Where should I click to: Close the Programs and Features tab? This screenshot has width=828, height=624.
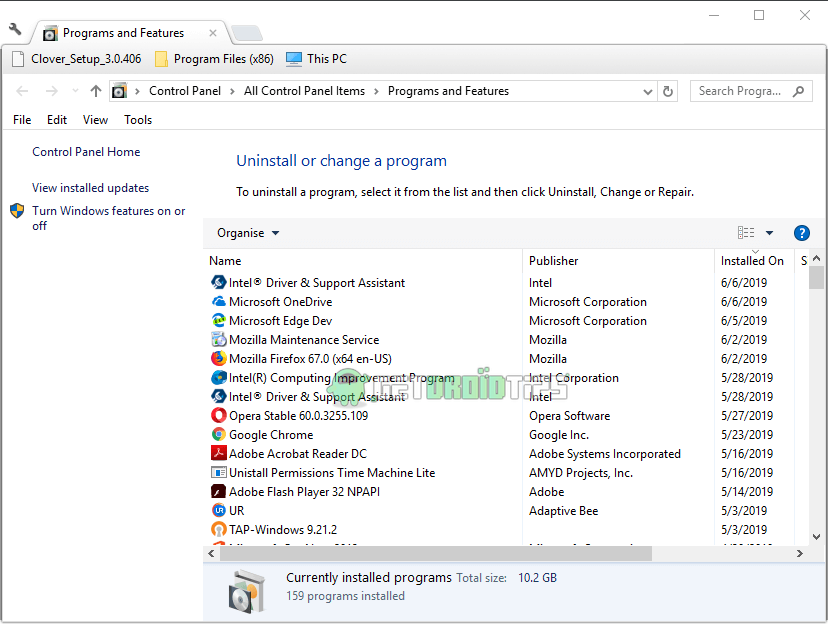click(x=213, y=33)
